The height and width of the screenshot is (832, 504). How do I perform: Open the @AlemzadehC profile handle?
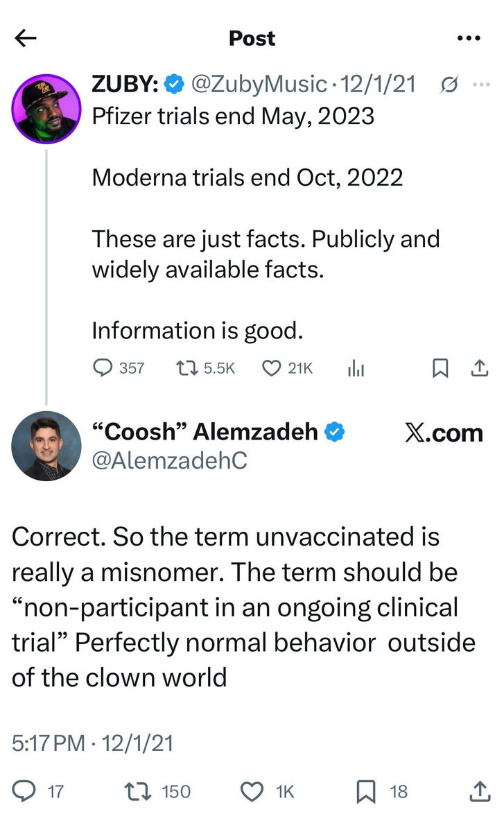click(x=169, y=461)
